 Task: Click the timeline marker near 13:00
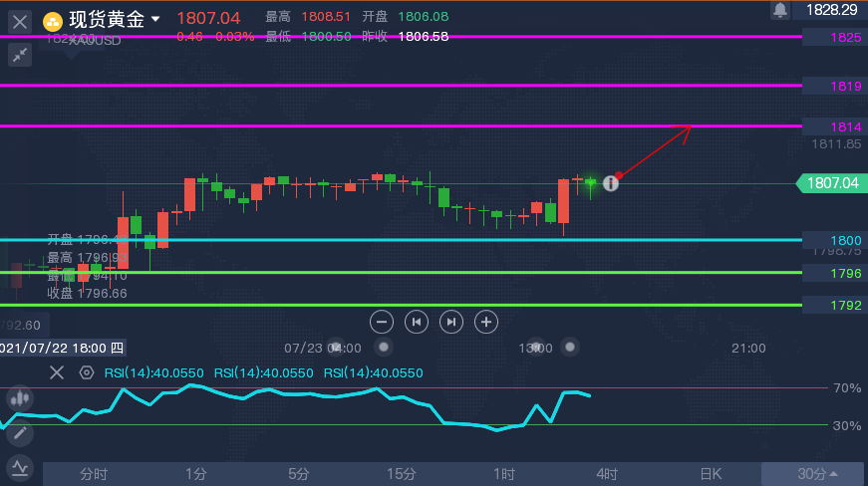tap(569, 347)
